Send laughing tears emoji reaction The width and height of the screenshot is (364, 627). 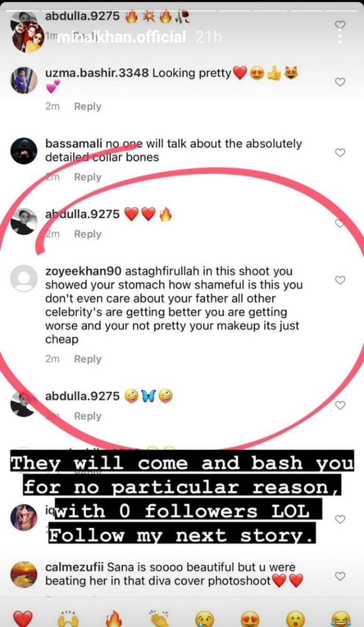[x=341, y=618]
